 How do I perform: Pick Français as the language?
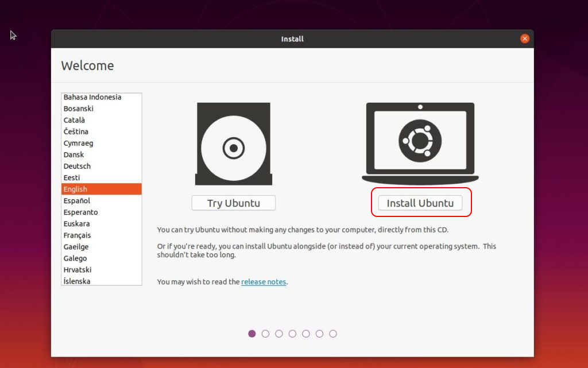[x=77, y=235]
